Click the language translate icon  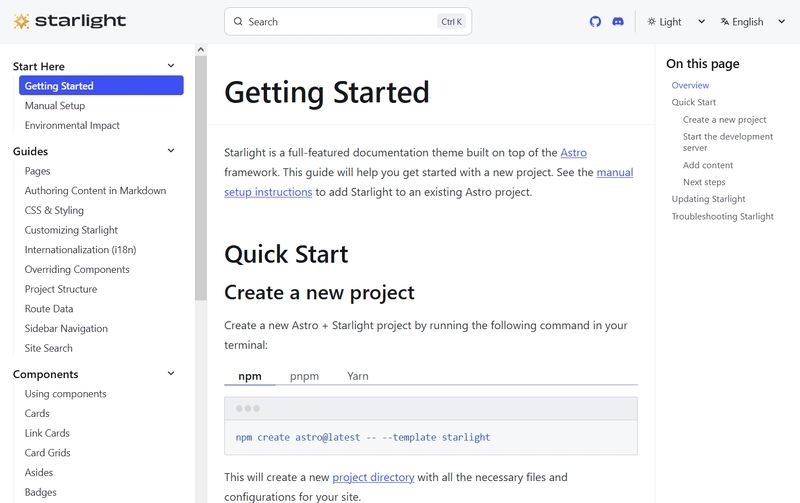click(724, 22)
